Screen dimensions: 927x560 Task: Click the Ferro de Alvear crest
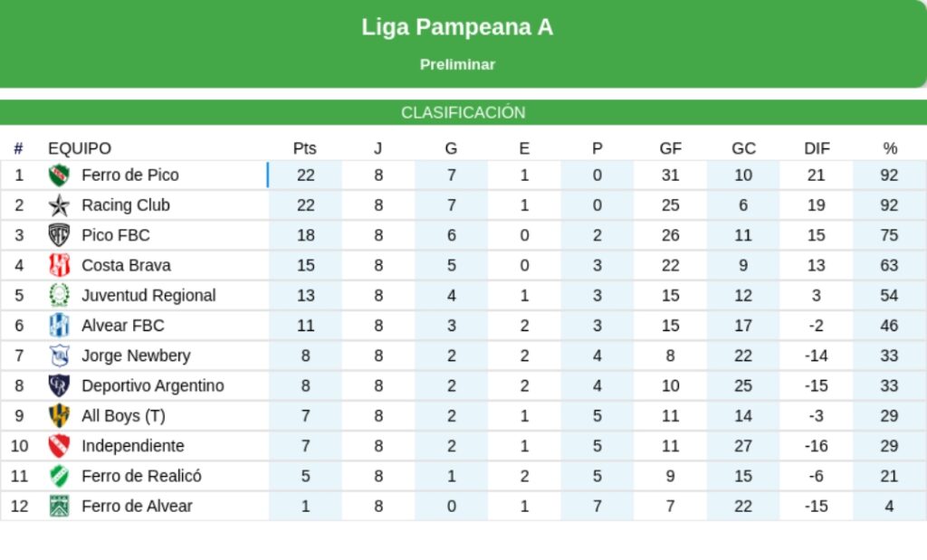tap(59, 507)
